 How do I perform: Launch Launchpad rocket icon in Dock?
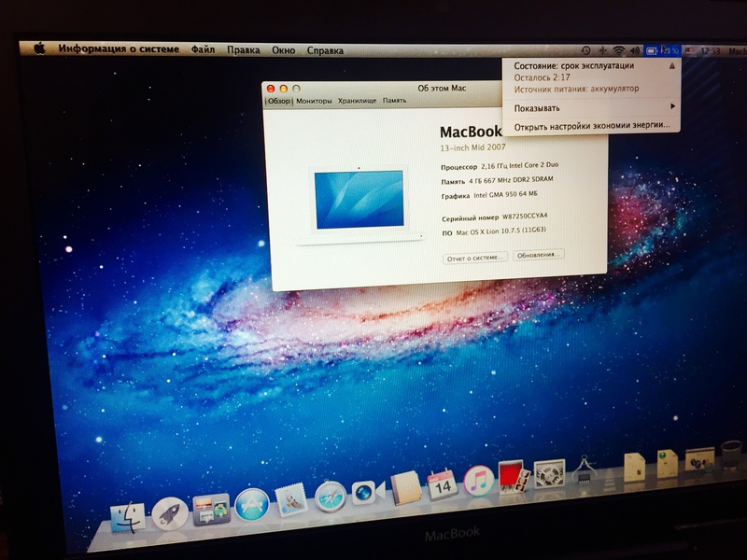(170, 512)
